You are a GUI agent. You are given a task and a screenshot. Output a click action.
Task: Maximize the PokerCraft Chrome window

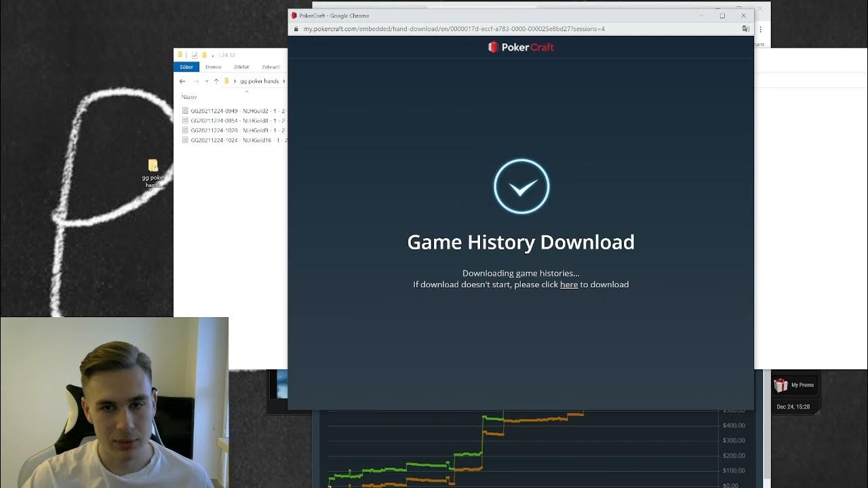[722, 16]
